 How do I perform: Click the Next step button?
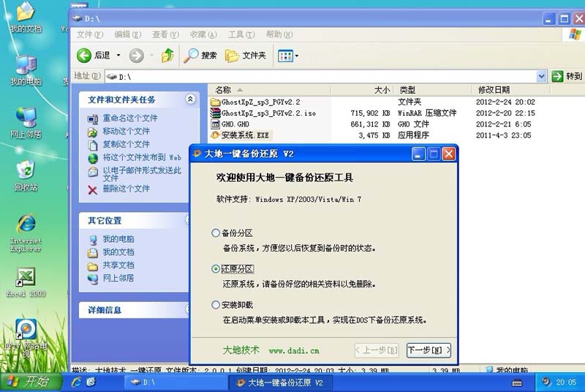(429, 350)
